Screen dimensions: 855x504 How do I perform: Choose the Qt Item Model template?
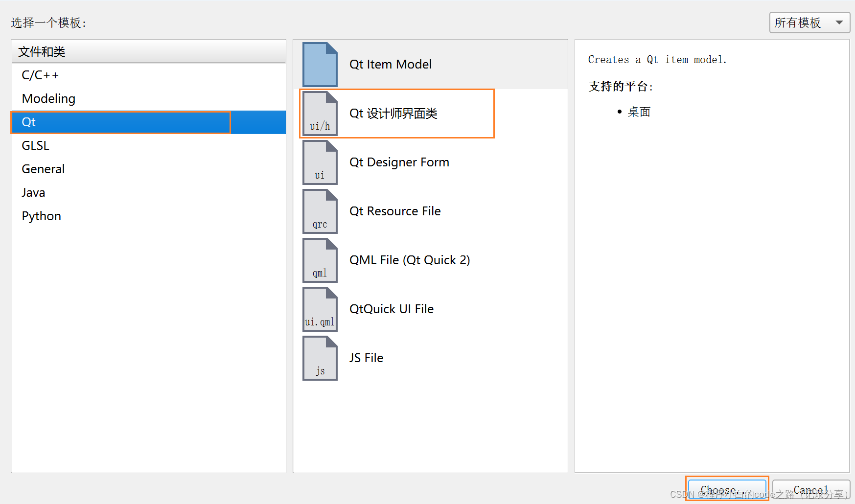point(430,65)
